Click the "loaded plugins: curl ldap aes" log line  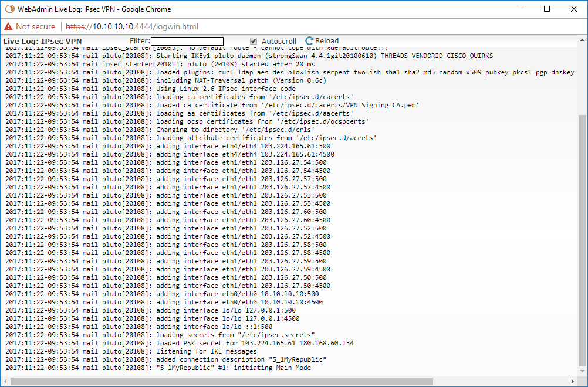289,72
